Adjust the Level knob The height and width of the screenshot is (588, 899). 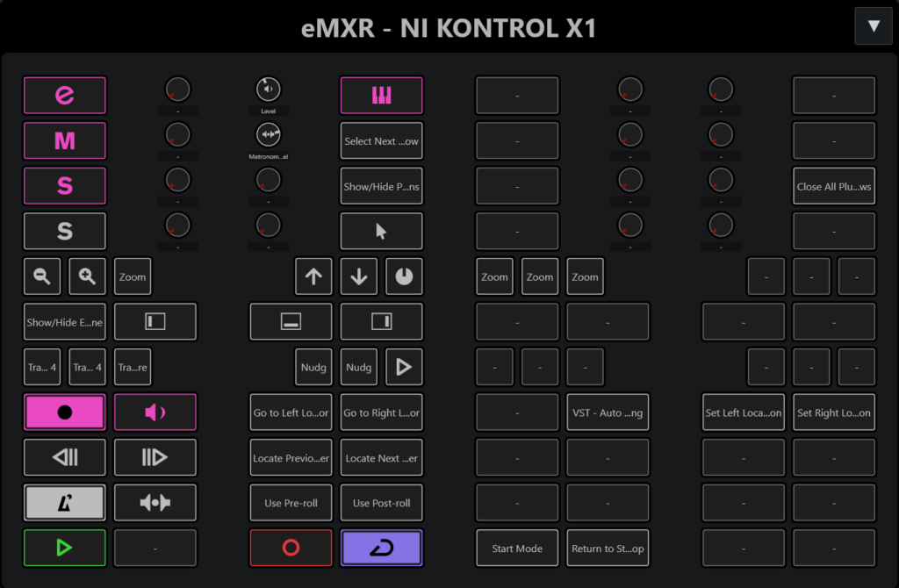[269, 90]
